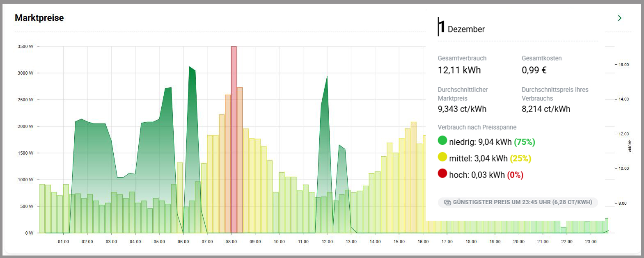Click the green 'niedrig' indicator dot

[442, 141]
